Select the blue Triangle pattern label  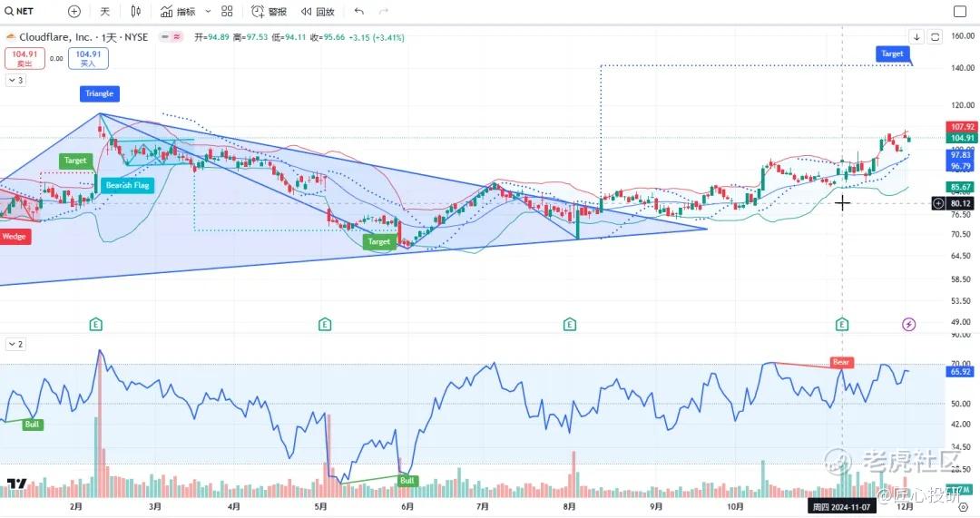point(100,93)
